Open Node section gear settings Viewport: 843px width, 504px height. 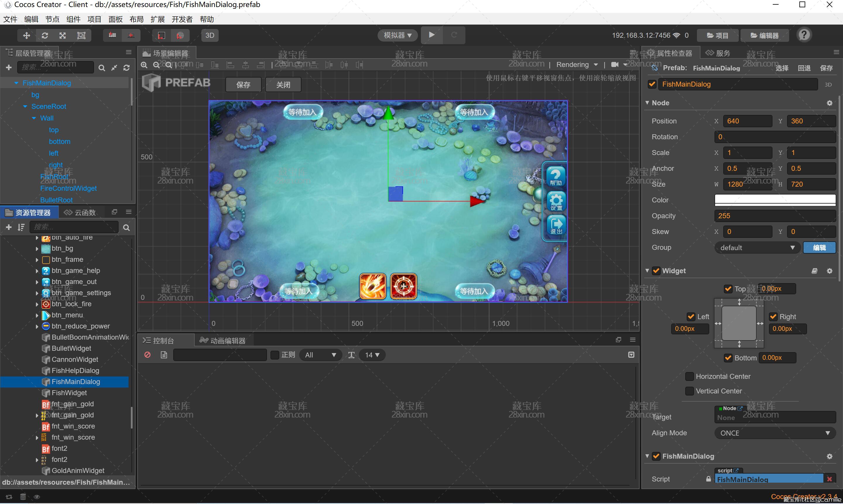point(830,103)
